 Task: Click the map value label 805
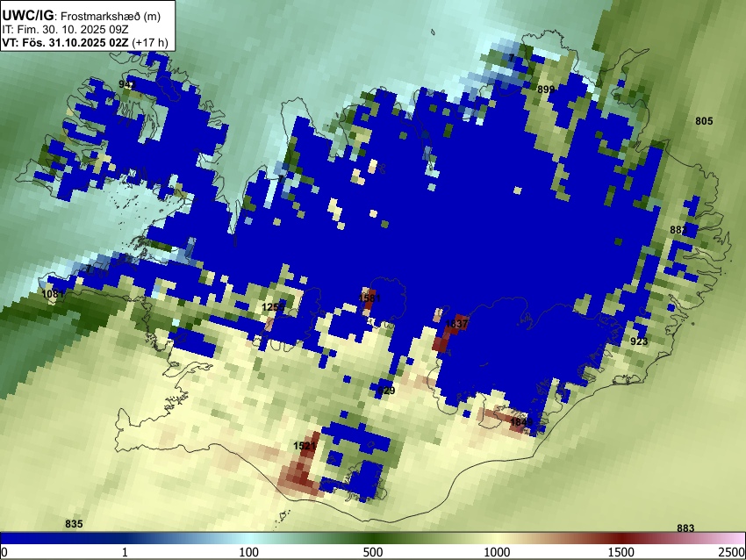tap(704, 121)
